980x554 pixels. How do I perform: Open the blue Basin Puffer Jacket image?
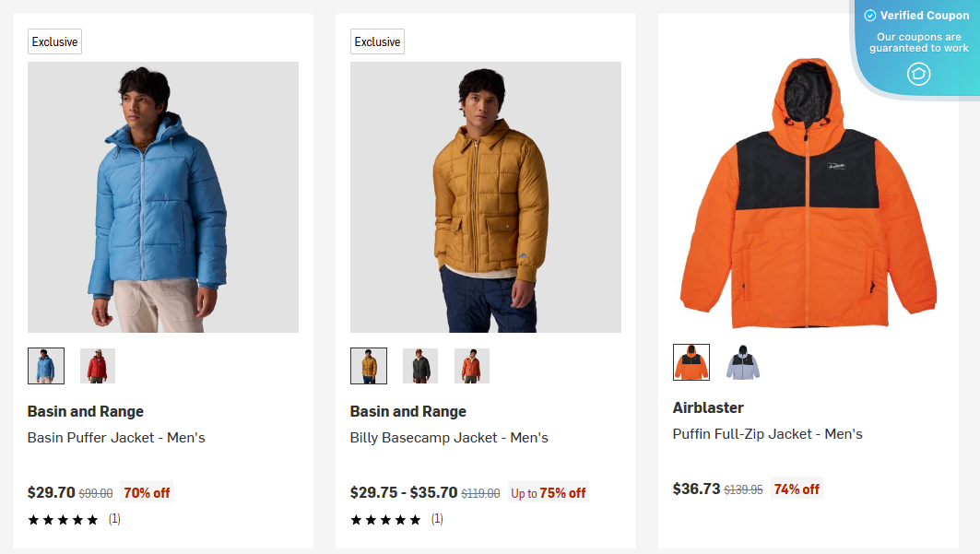pyautogui.click(x=163, y=197)
